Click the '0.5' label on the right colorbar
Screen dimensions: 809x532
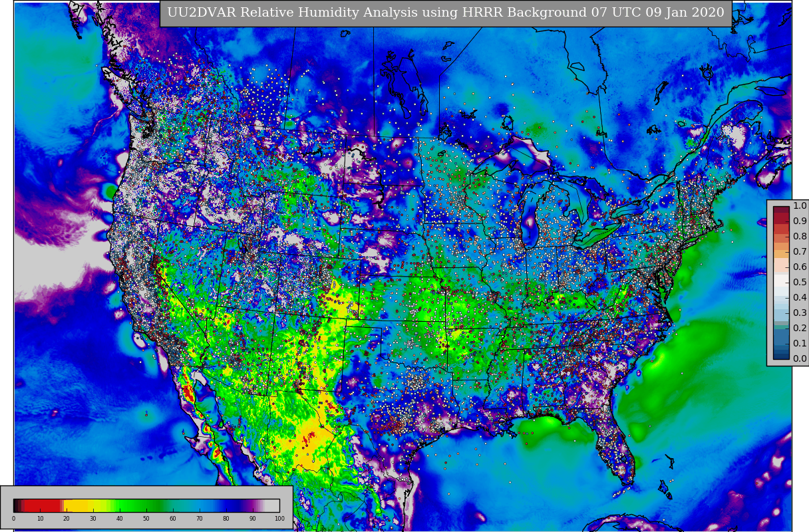[x=800, y=283]
